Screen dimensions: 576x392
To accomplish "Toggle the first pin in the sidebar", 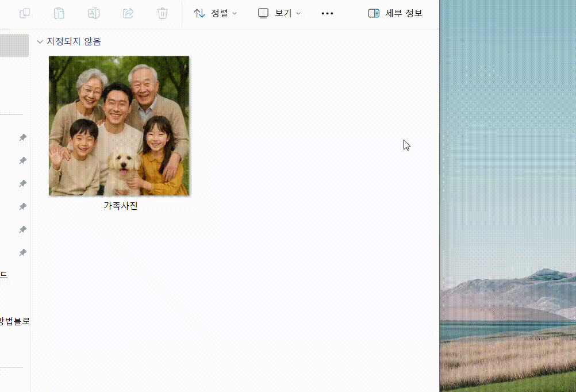I will (22, 138).
